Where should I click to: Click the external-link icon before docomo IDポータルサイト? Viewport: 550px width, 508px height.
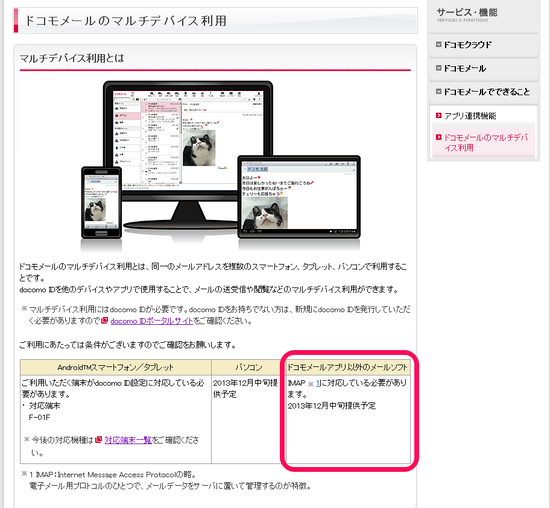pyautogui.click(x=105, y=320)
